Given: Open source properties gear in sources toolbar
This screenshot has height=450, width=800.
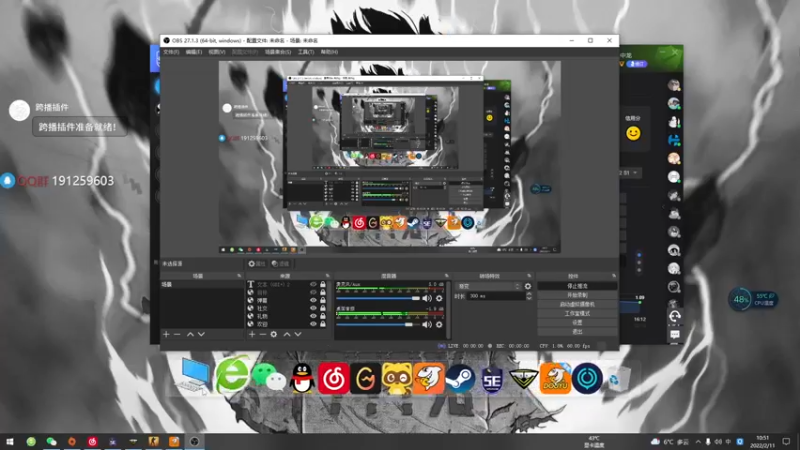Looking at the screenshot, I should coord(274,334).
